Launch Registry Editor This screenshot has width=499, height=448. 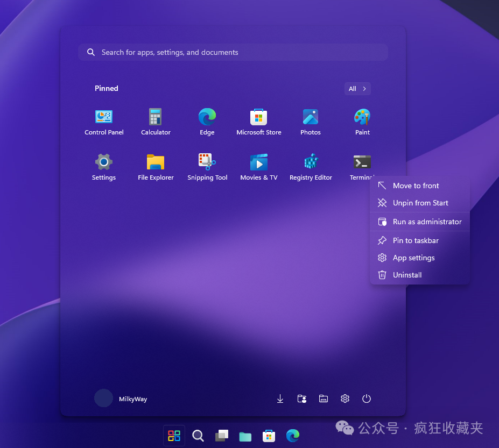[311, 166]
